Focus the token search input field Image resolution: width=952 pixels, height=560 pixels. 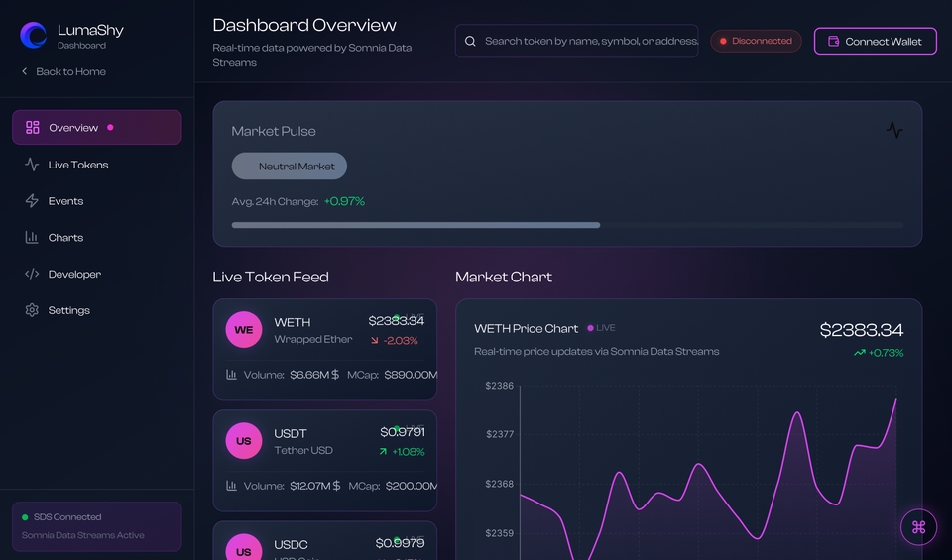tap(590, 42)
